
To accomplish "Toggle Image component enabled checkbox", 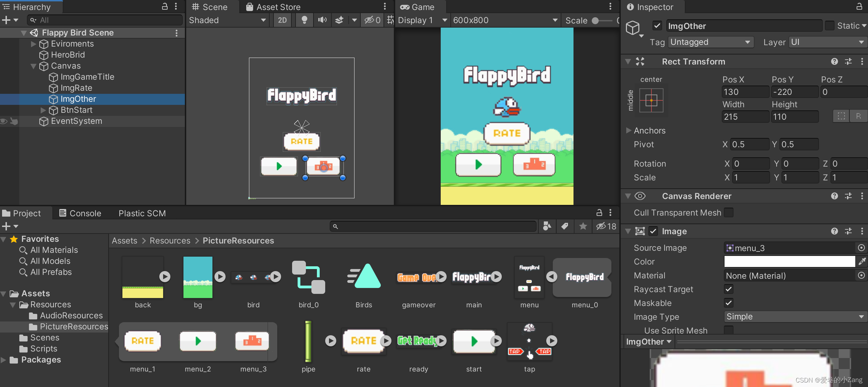I will pos(653,231).
